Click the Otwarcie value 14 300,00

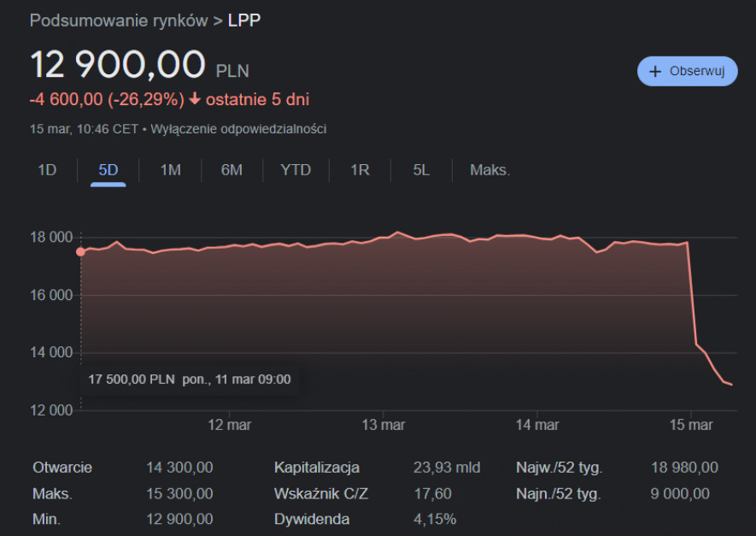179,467
